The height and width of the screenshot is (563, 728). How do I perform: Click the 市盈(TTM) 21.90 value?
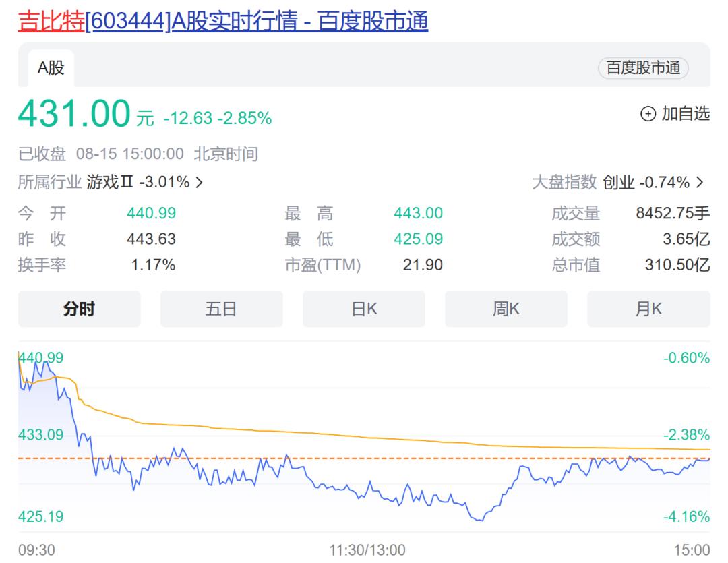pyautogui.click(x=423, y=266)
